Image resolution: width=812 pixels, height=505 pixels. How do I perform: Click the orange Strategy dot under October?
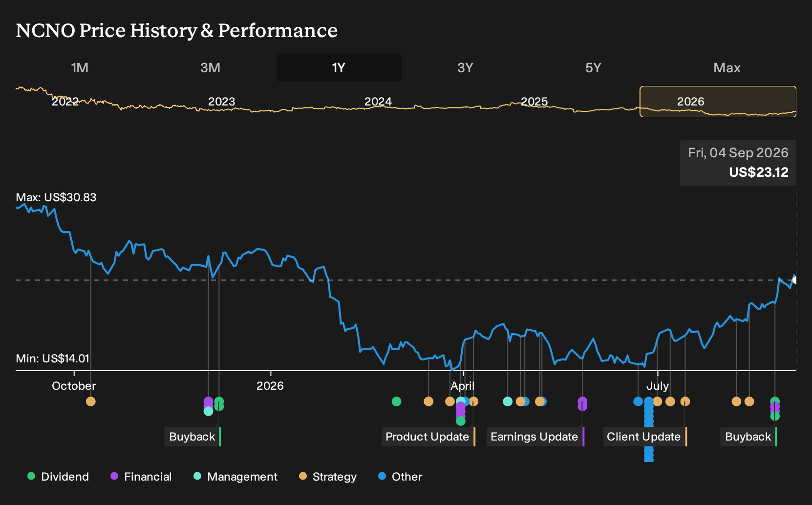pyautogui.click(x=91, y=401)
